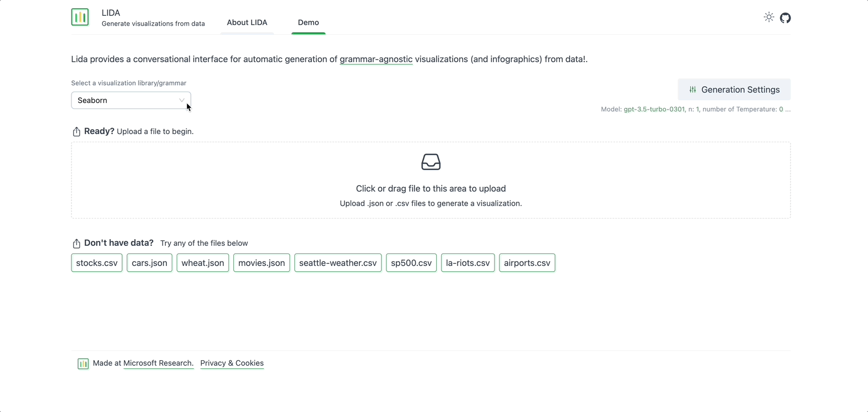868x412 pixels.
Task: Pick the seattle-weather.csv sample dataset
Action: click(x=337, y=263)
